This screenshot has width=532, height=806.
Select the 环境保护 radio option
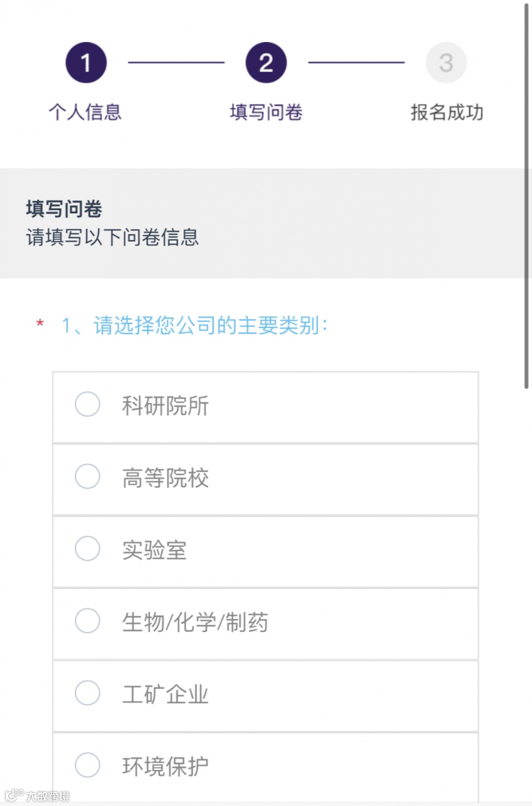(x=87, y=765)
